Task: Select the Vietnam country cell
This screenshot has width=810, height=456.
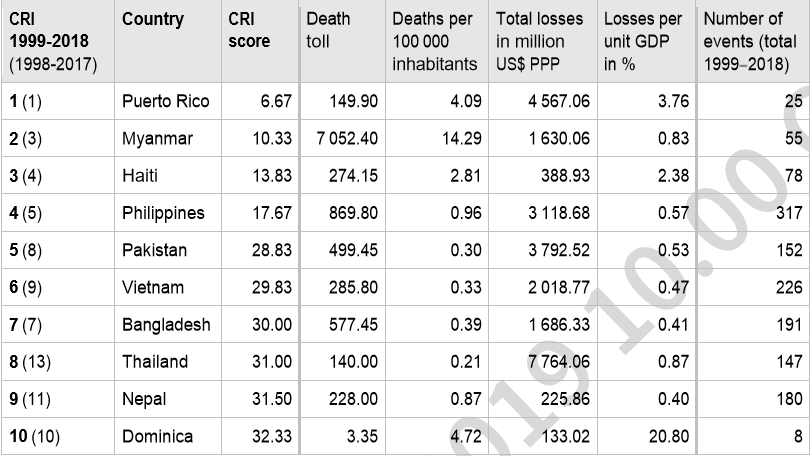Action: (153, 287)
